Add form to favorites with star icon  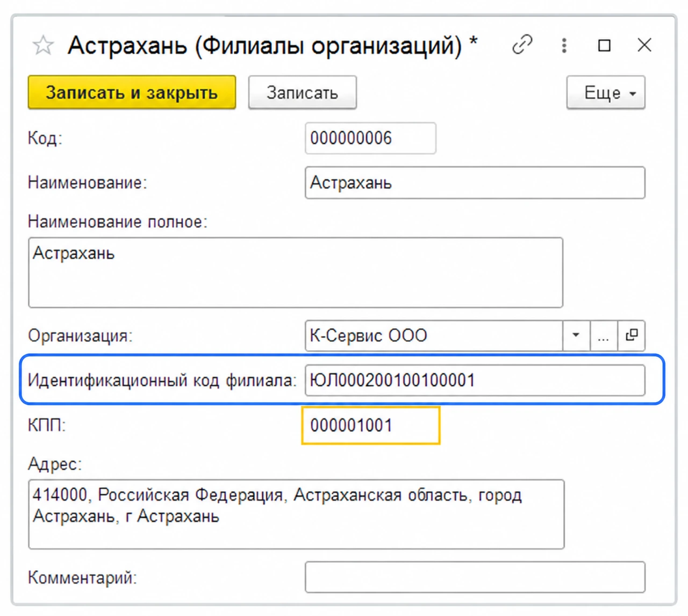43,46
